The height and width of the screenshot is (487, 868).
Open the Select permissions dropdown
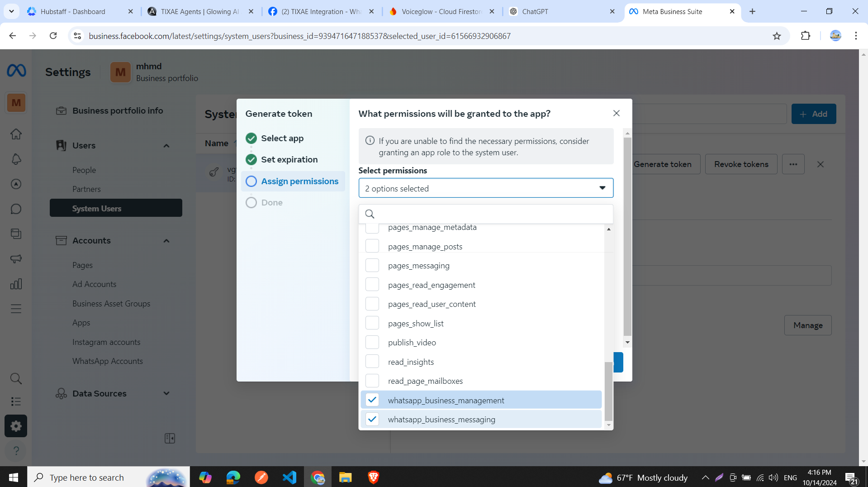point(485,188)
